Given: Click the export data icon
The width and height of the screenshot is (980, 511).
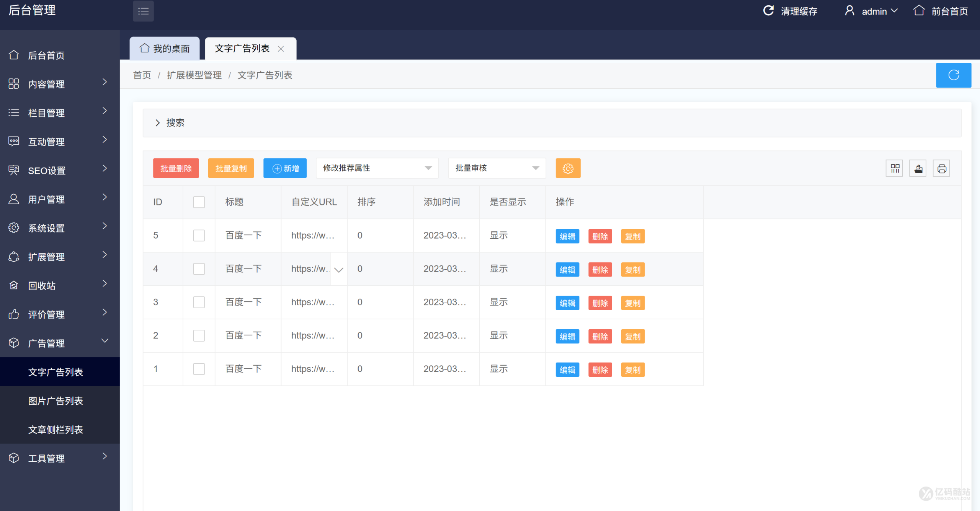Looking at the screenshot, I should tap(918, 168).
